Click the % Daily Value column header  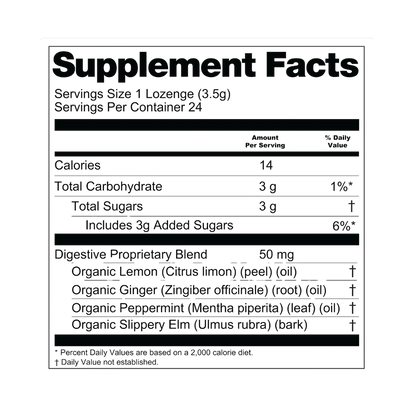coord(338,141)
